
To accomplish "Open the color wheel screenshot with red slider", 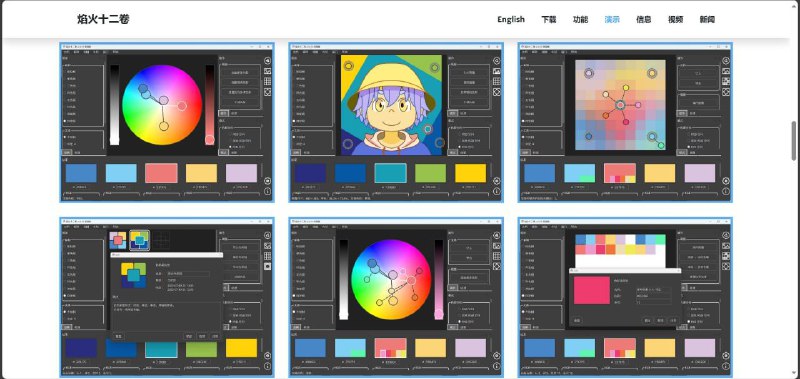I will [167, 122].
